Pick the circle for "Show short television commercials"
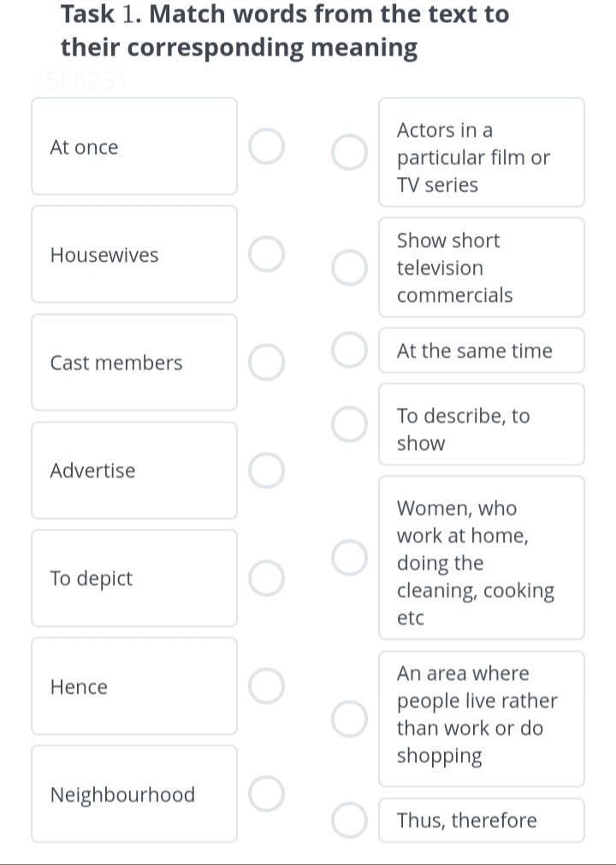Image resolution: width=616 pixels, height=865 pixels. (349, 267)
